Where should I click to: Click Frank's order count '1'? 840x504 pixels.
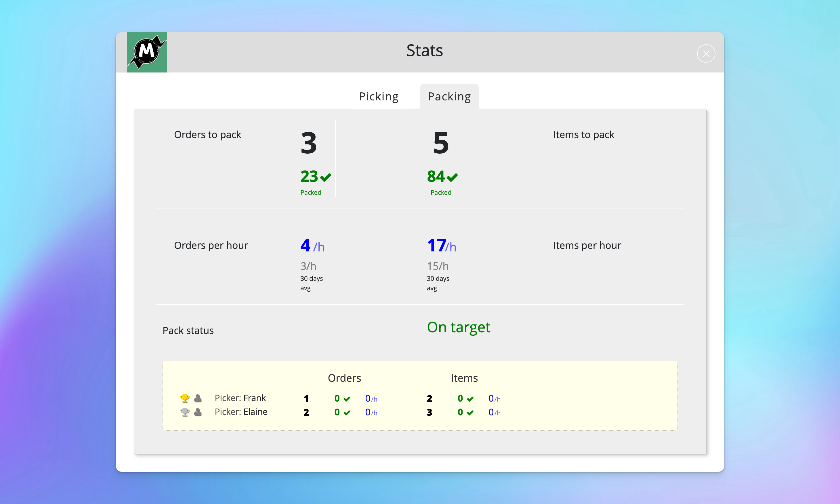(306, 399)
